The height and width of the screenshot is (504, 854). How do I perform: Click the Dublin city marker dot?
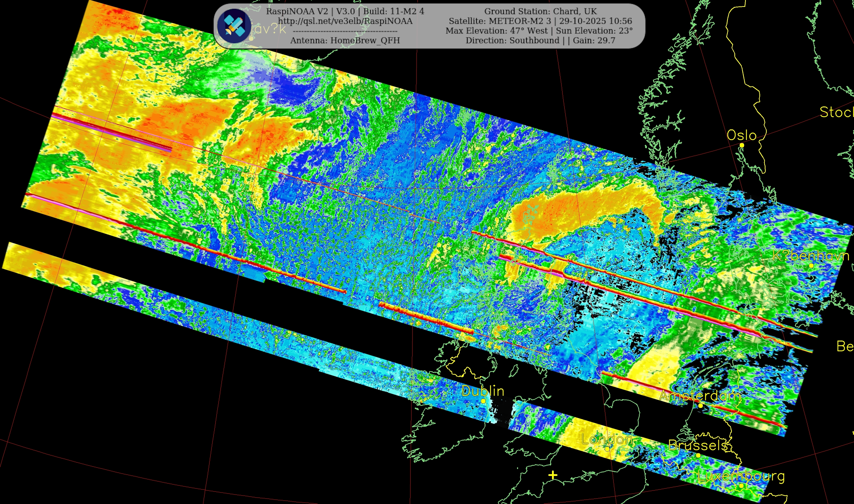click(483, 401)
